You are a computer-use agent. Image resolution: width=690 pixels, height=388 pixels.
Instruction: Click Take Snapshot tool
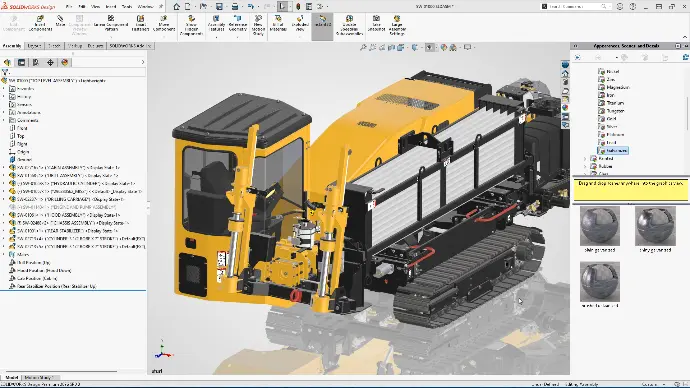point(376,24)
